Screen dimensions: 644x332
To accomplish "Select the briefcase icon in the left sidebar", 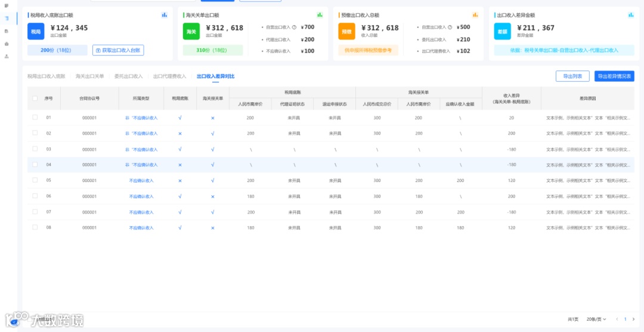I will click(6, 44).
